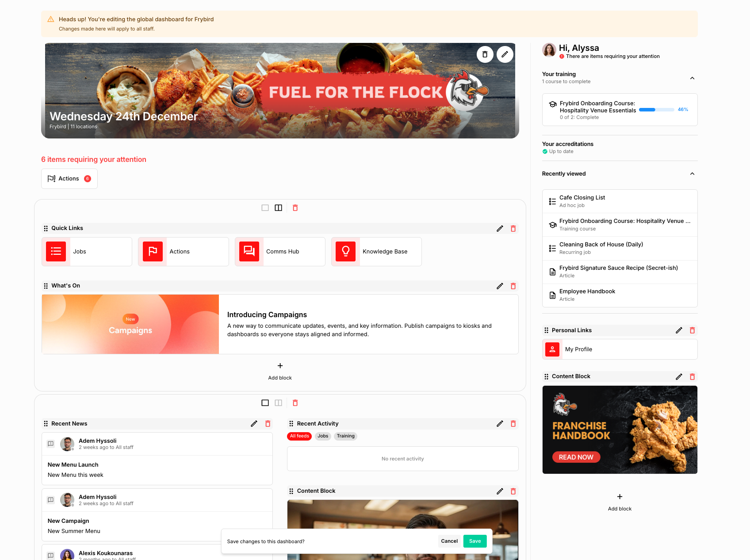Open the New Menu Launch news post
The width and height of the screenshot is (750, 560).
tap(157, 459)
